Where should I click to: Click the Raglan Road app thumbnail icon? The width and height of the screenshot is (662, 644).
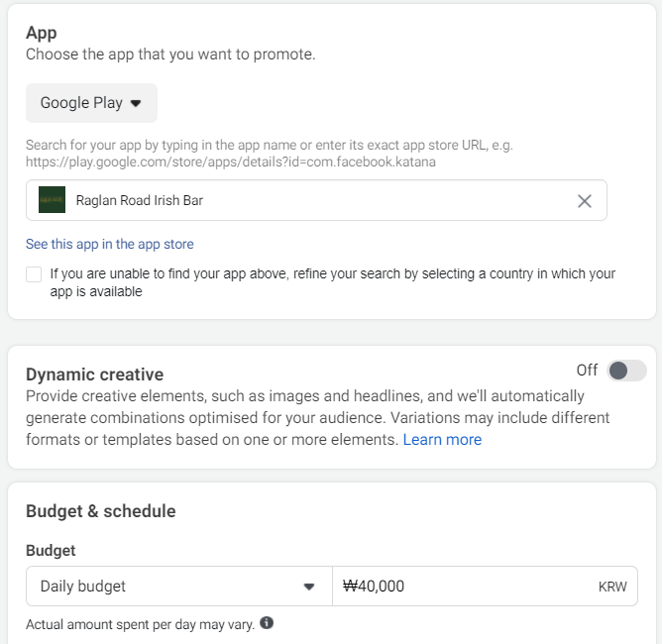point(52,199)
